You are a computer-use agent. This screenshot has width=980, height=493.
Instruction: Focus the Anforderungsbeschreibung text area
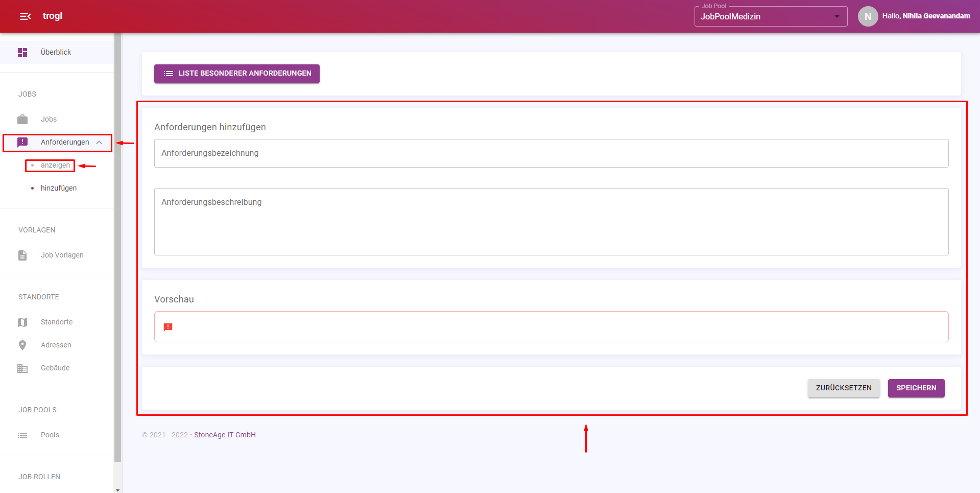[552, 222]
